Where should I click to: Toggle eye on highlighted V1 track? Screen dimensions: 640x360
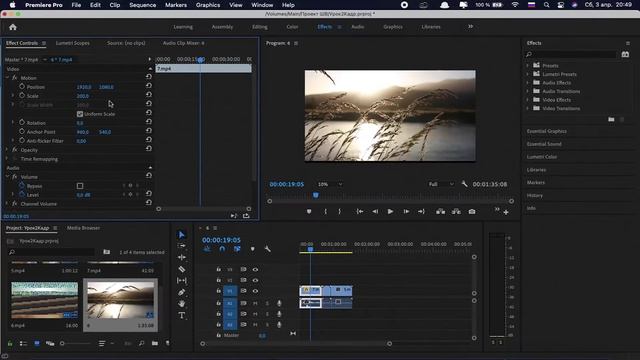(255, 291)
